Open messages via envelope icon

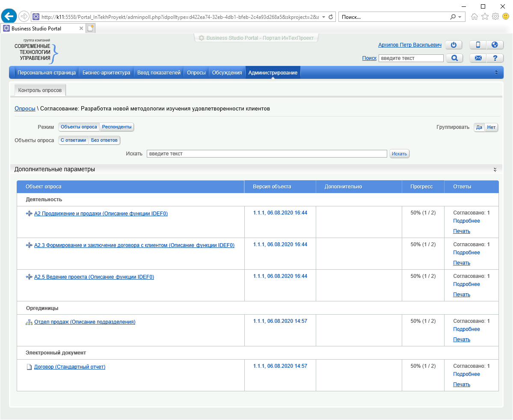[478, 58]
